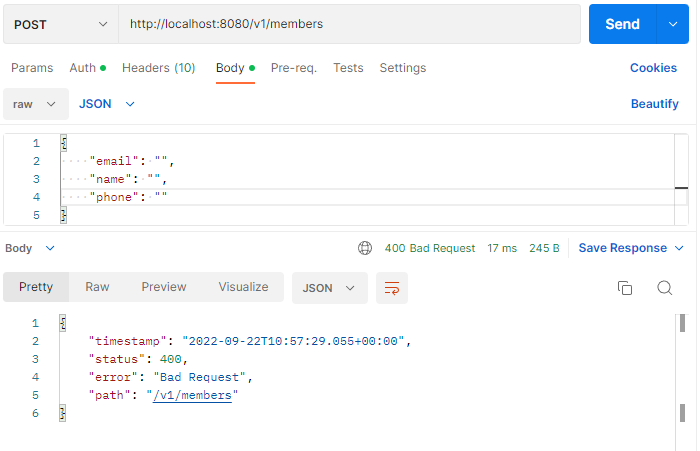700x451 pixels.
Task: Open the Cookies link
Action: [x=653, y=68]
